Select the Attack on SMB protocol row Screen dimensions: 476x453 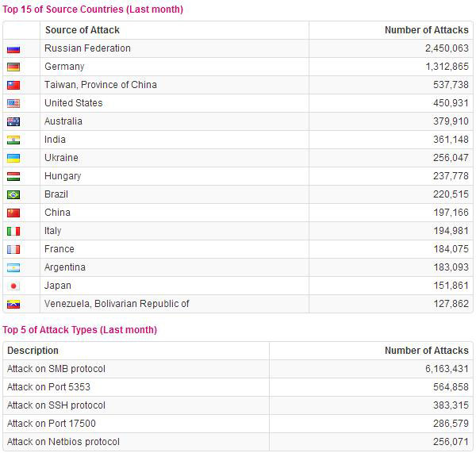(x=238, y=369)
